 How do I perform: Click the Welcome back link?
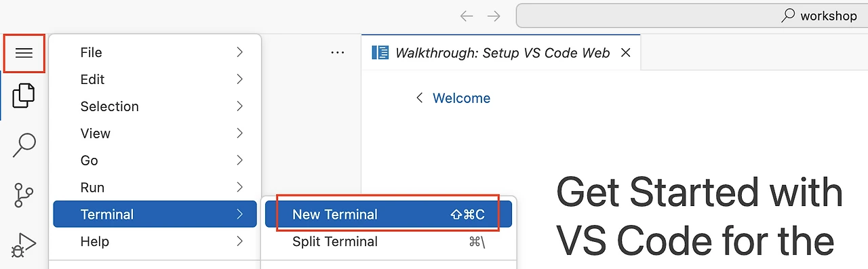coord(461,98)
